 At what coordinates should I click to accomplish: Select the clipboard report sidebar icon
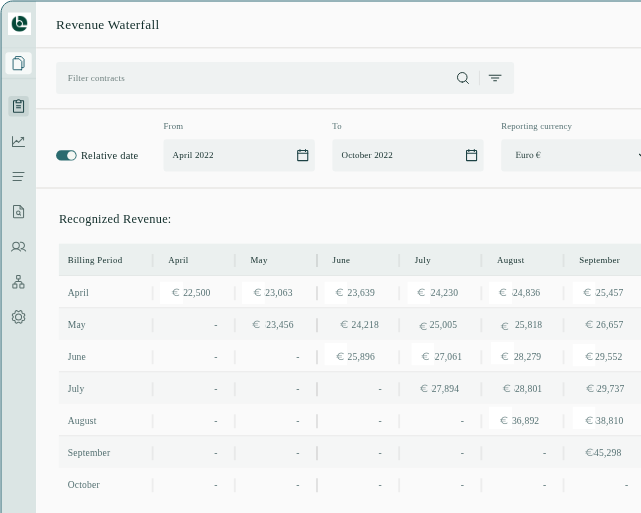point(18,106)
